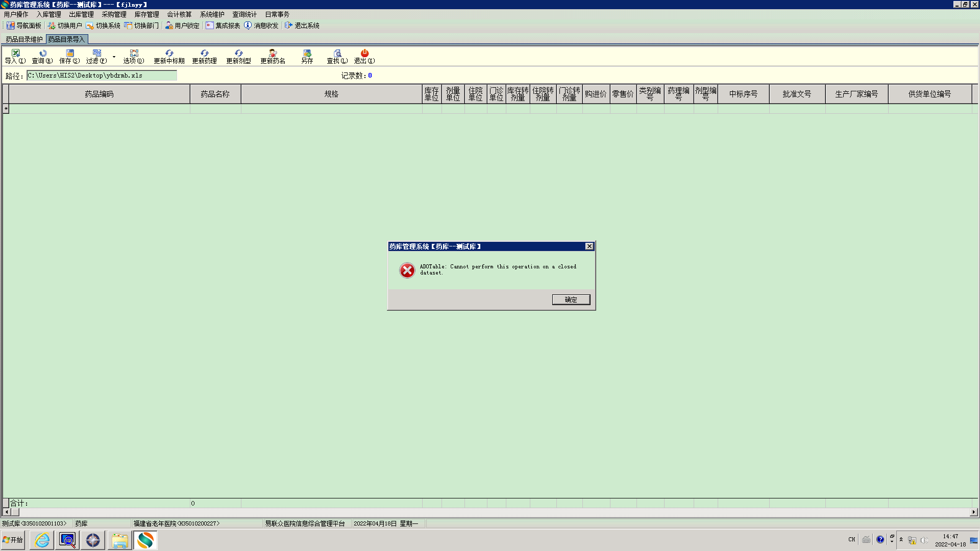Click the horizontal scrollbar right arrow
The image size is (980, 551).
pos(973,512)
